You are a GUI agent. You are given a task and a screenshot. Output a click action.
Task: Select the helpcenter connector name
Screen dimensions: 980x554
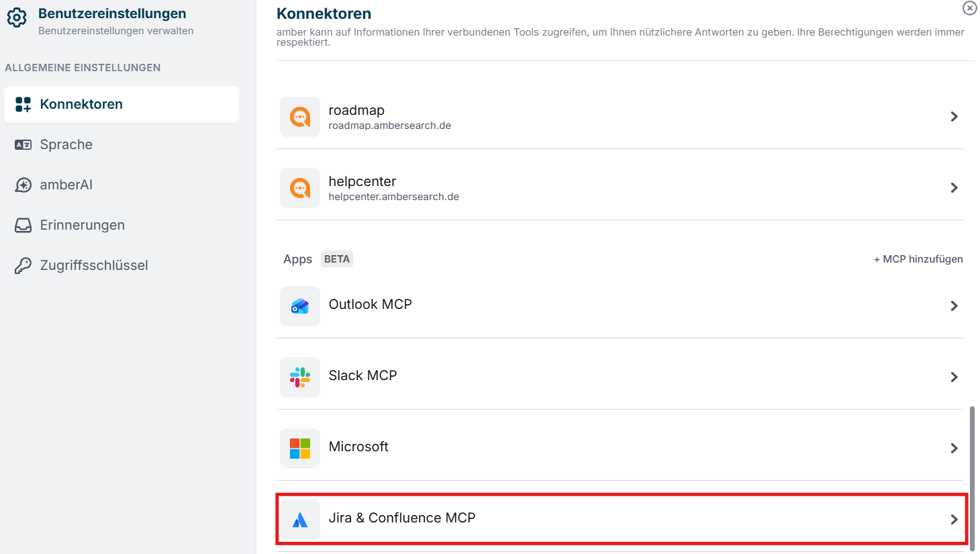(362, 181)
